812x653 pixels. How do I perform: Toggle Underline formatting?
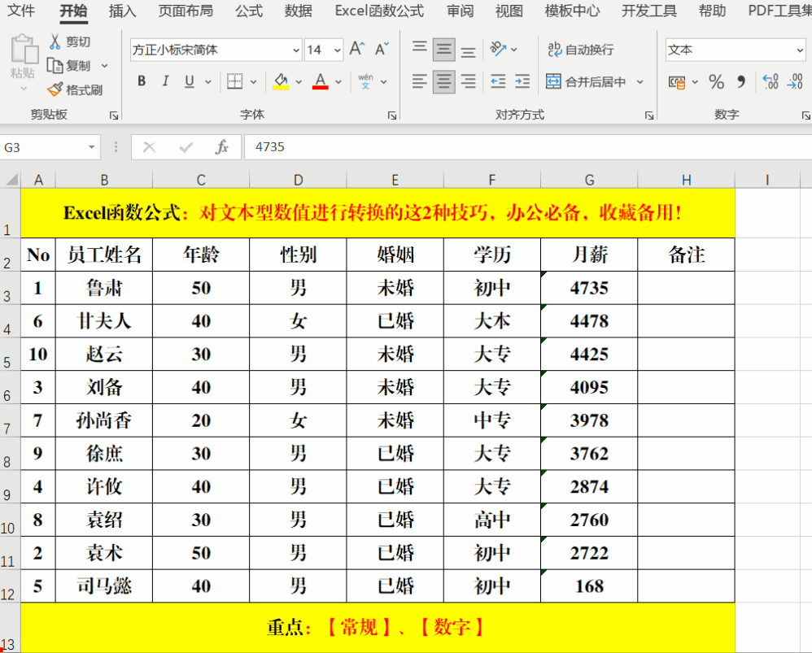coord(190,81)
